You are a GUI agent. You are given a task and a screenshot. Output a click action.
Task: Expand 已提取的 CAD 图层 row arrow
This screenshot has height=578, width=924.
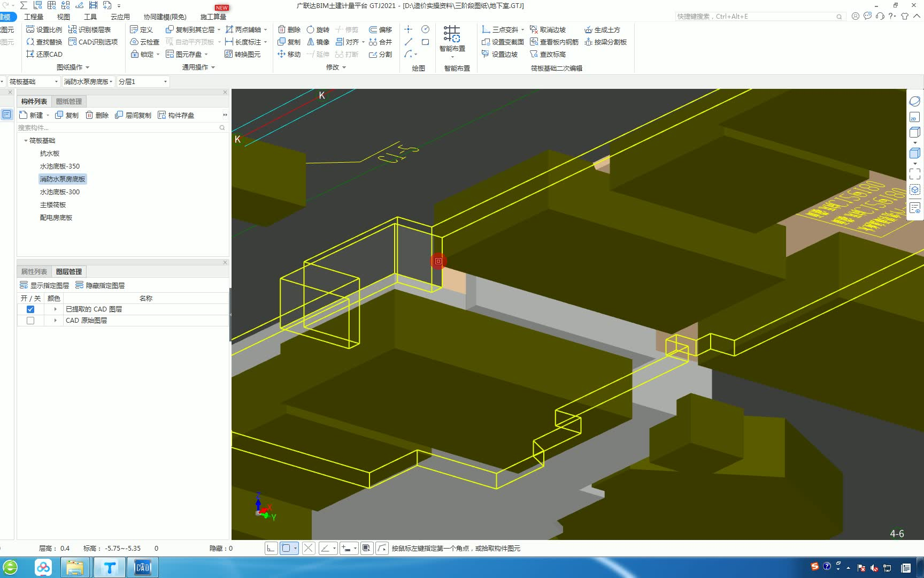55,309
